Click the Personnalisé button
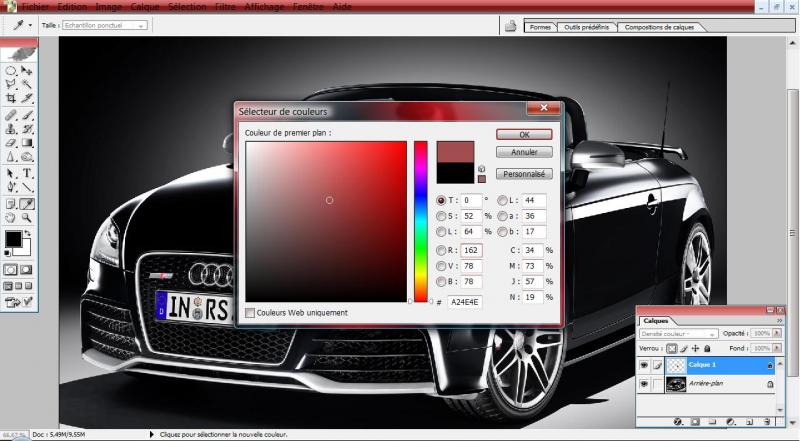Screen dimensions: 800x441 click(x=524, y=174)
